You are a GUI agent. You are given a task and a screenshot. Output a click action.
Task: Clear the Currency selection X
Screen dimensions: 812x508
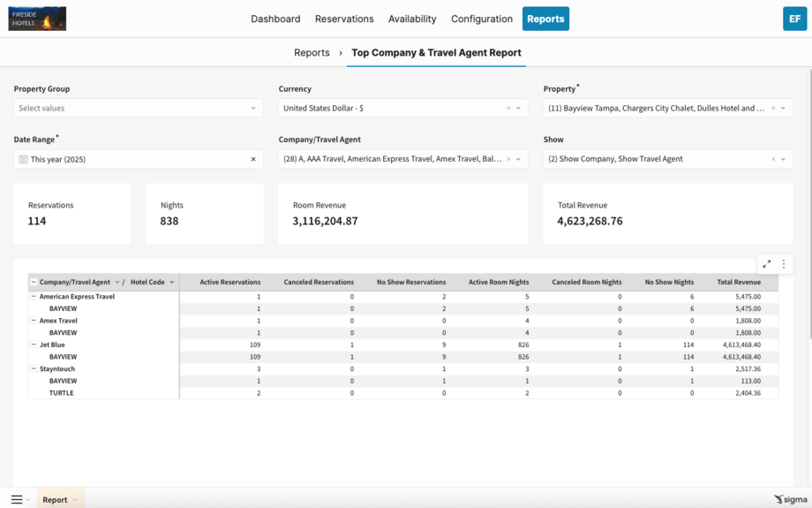[x=508, y=108]
